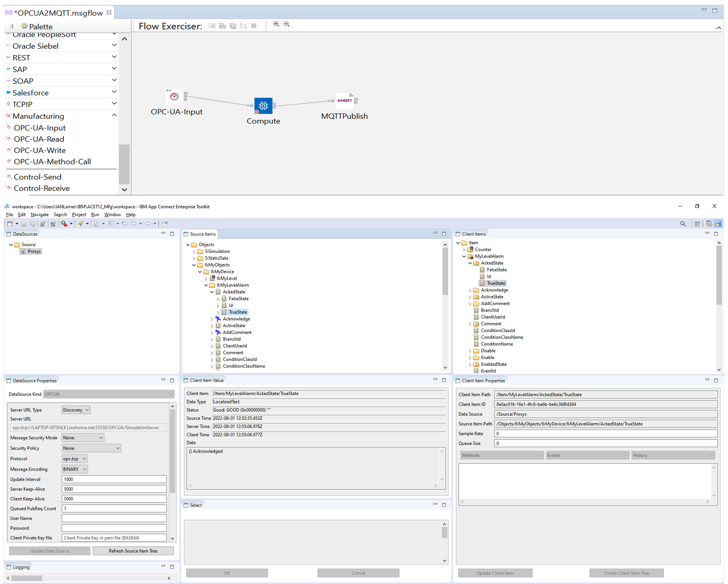Open the Security Policy dropdown
Image resolution: width=728 pixels, height=584 pixels.
[91, 448]
